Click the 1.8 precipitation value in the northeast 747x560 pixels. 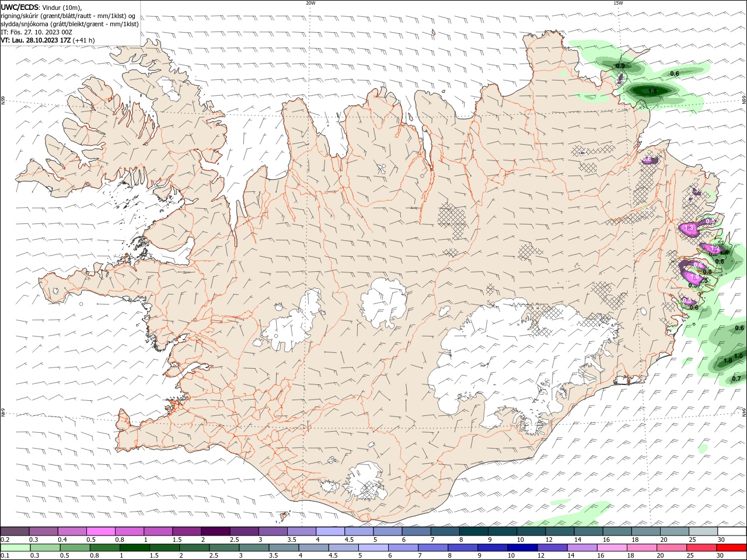[x=652, y=91]
